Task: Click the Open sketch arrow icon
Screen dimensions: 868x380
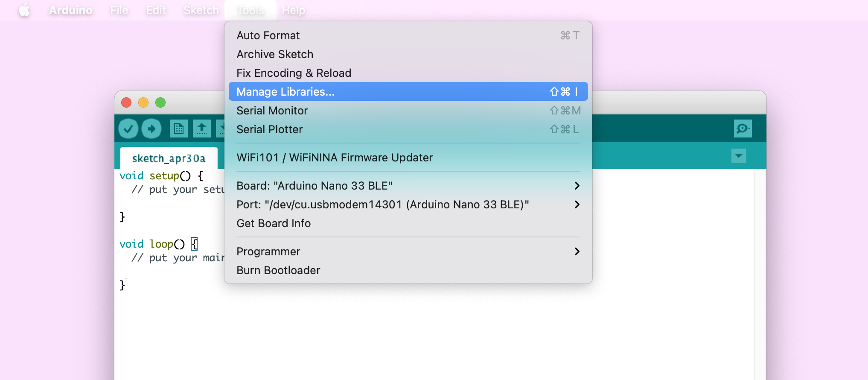Action: (202, 129)
